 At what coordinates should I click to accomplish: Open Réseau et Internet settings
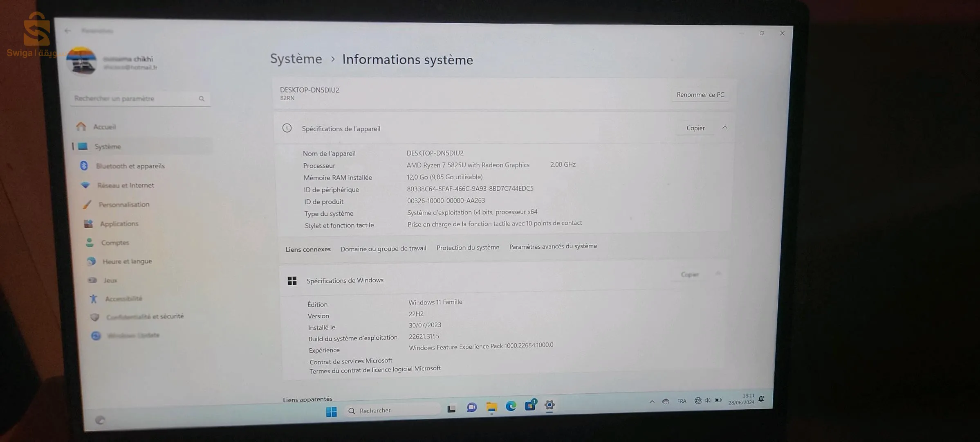coord(125,185)
